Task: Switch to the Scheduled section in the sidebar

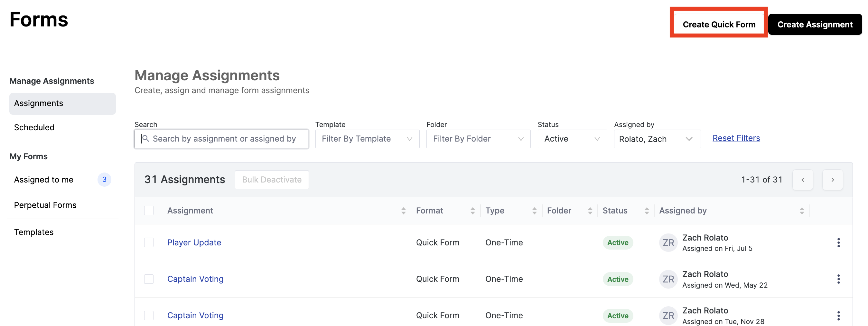Action: pos(34,127)
